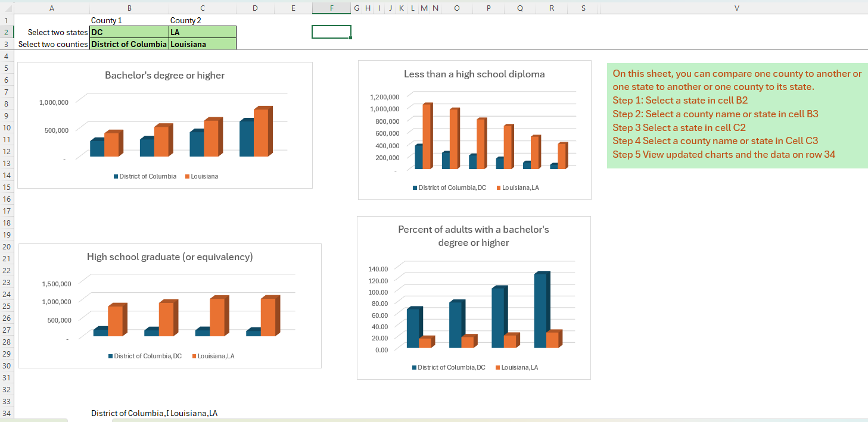
Task: Select "High school graduate (or equivalency)" chart title
Action: [x=170, y=257]
